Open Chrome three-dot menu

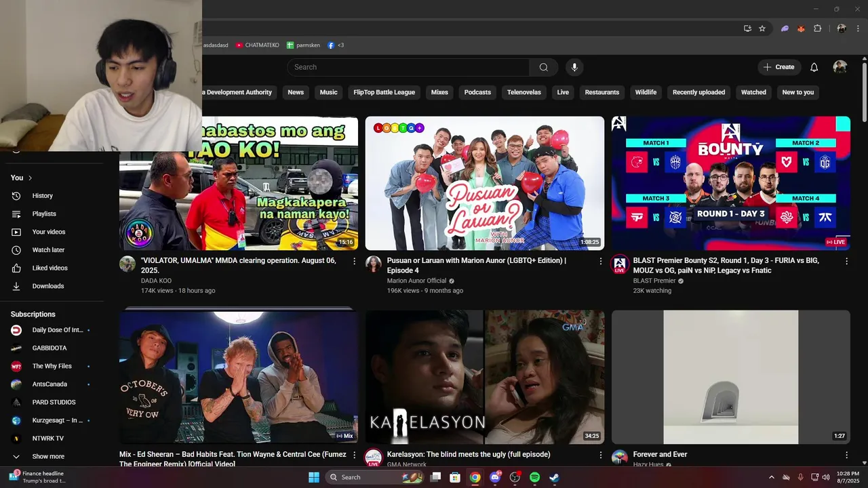[859, 28]
